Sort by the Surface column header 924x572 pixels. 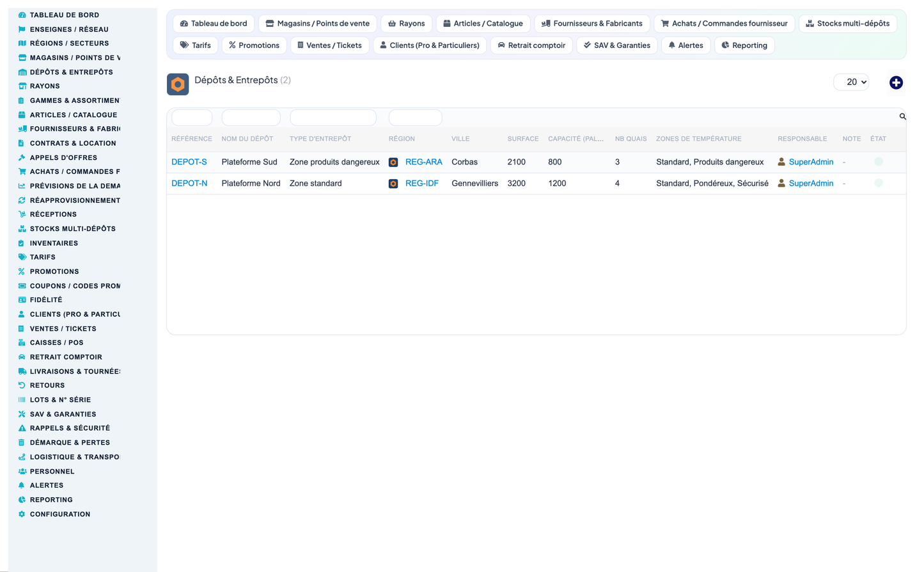click(523, 139)
